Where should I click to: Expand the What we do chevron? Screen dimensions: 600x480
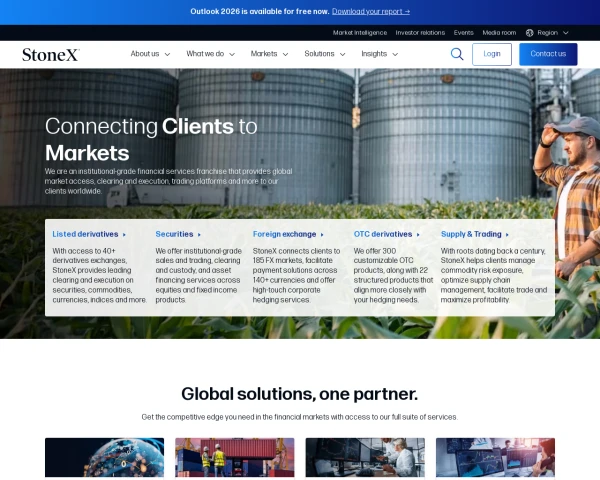(x=232, y=54)
